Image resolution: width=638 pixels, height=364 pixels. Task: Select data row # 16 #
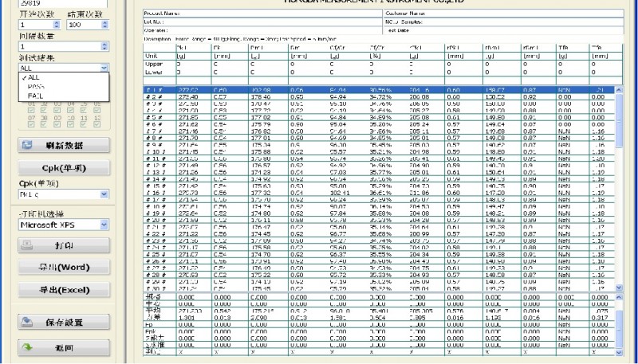[x=380, y=193]
